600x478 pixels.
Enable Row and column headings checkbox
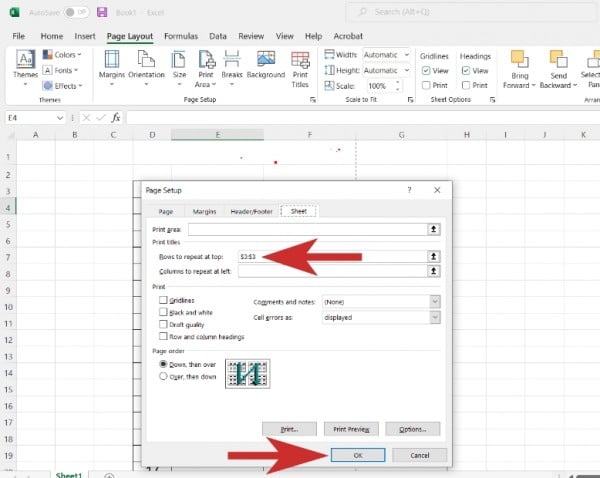point(163,336)
